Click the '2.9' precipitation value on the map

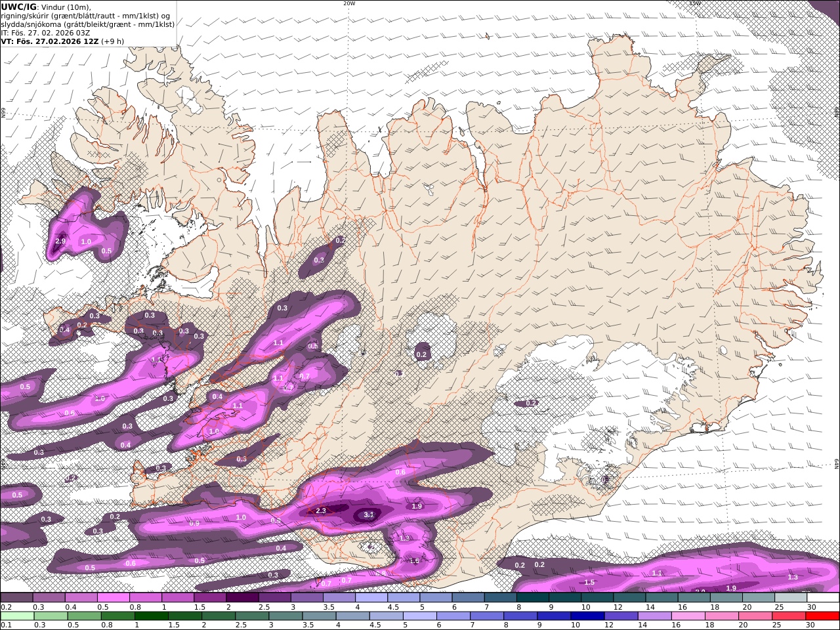pos(60,241)
